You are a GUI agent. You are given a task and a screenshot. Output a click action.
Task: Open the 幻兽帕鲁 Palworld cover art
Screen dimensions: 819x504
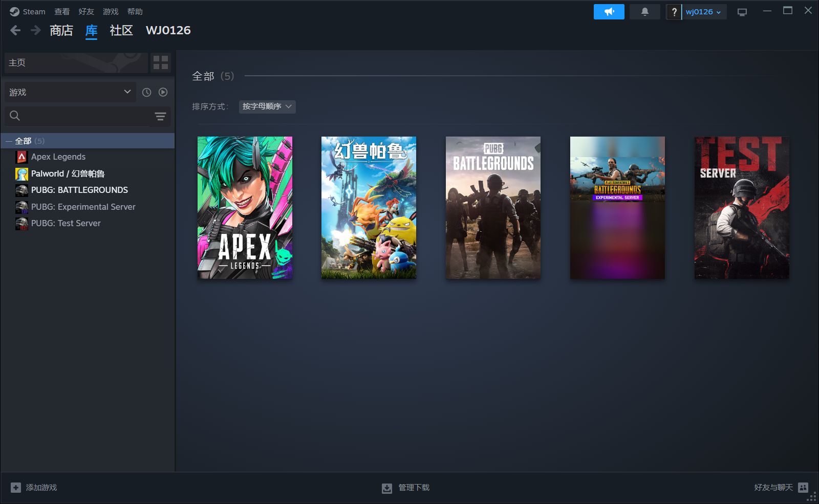pyautogui.click(x=369, y=208)
